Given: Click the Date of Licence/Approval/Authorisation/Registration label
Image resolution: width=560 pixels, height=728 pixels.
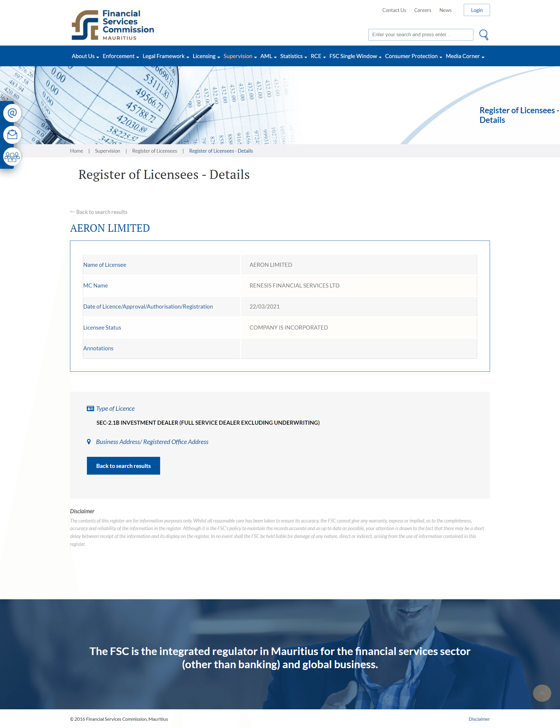Looking at the screenshot, I should (x=148, y=307).
